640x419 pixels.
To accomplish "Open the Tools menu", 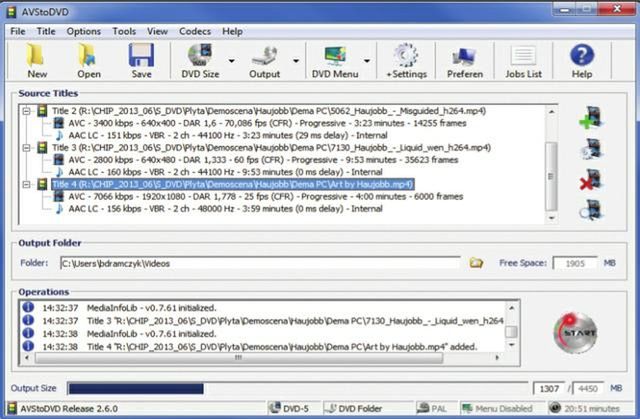I will point(124,31).
